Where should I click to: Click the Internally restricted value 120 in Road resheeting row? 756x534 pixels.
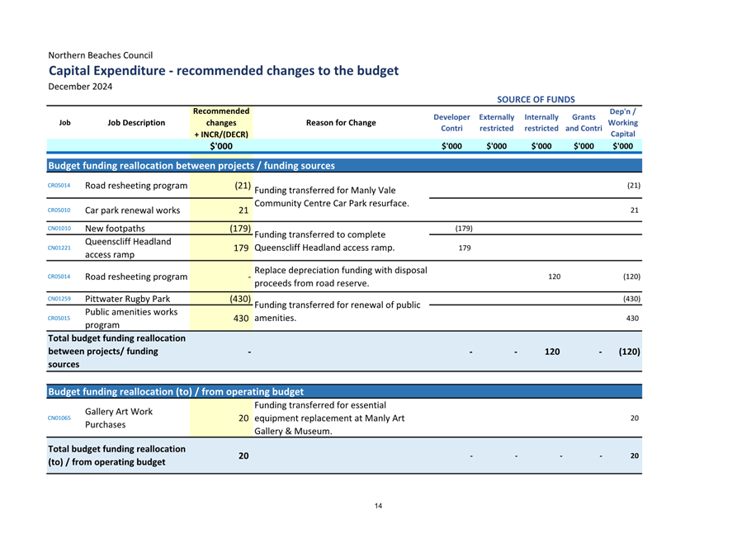coord(555,276)
